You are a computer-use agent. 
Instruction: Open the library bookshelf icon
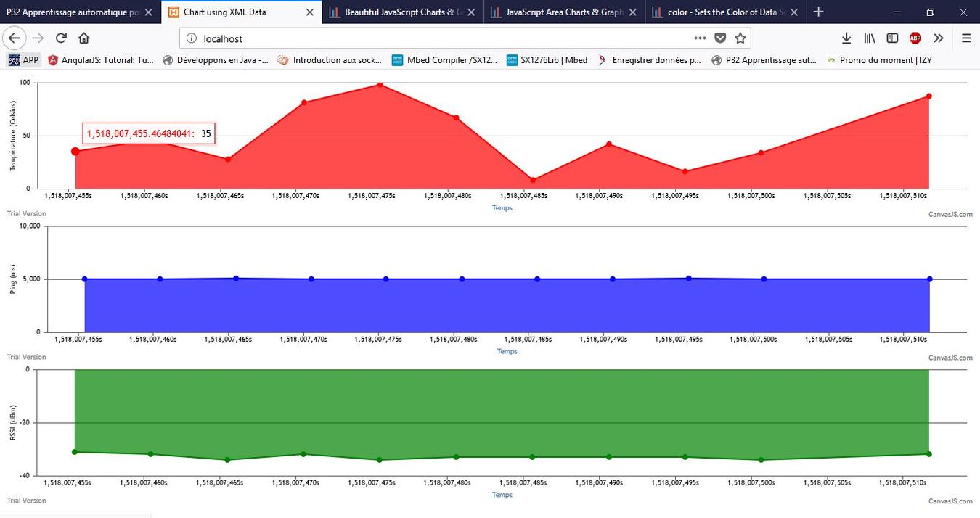[870, 38]
